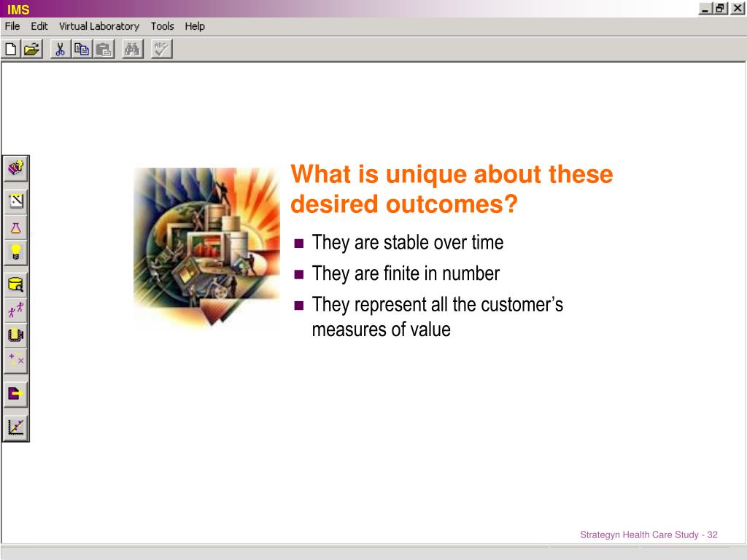The width and height of the screenshot is (747, 560).
Task: Click the laboratory flask icon
Action: click(x=16, y=227)
